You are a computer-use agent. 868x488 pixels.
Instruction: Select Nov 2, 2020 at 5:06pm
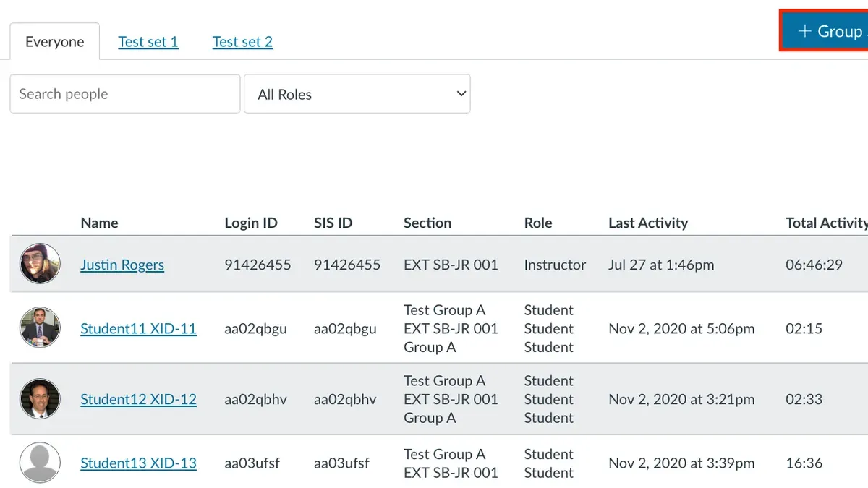pos(681,328)
